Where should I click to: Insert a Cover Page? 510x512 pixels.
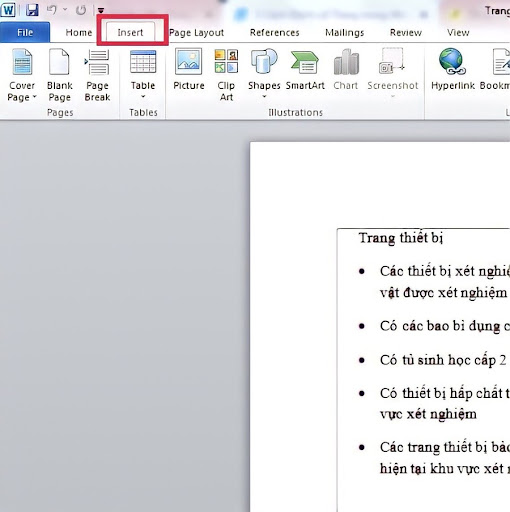click(22, 75)
